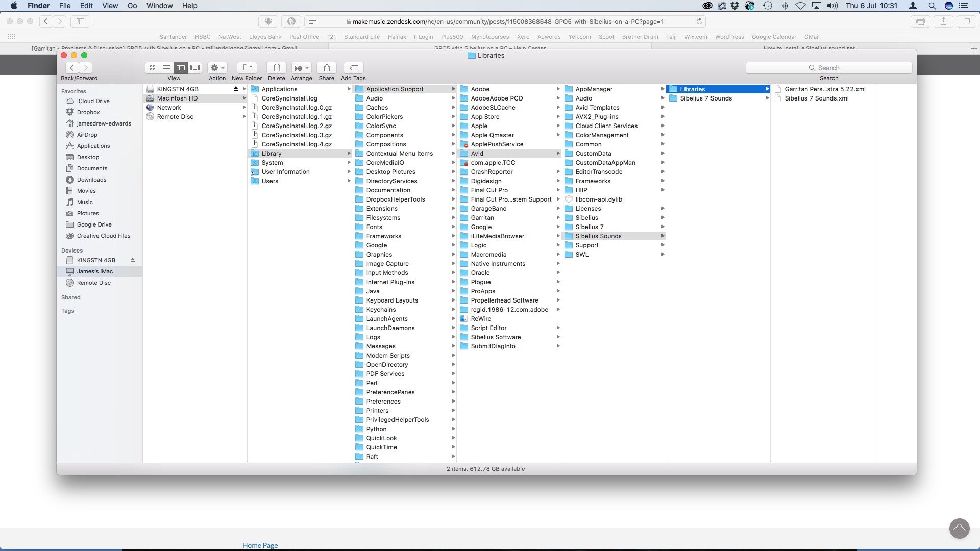Open the Arrange dropdown menu

click(x=302, y=68)
